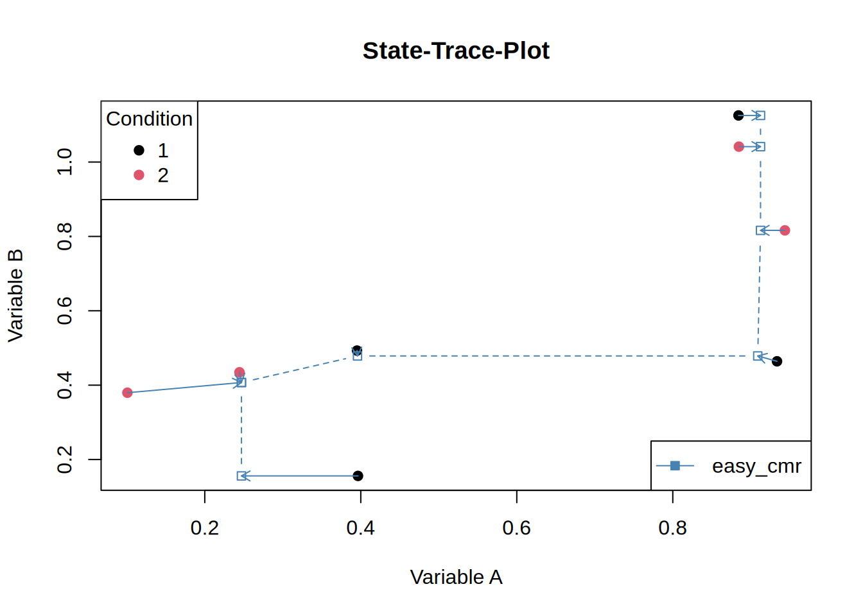Select the topmost red data point
Viewport: 863px width, 616px height.
[739, 147]
